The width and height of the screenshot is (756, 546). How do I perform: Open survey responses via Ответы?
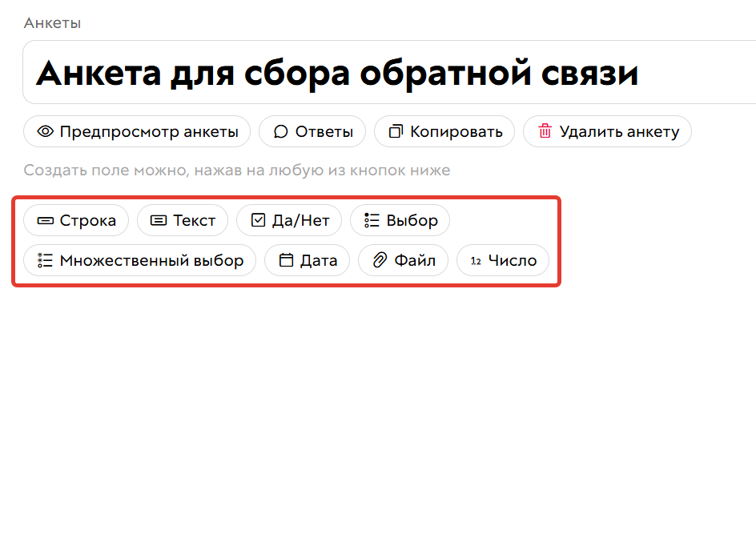coord(312,131)
